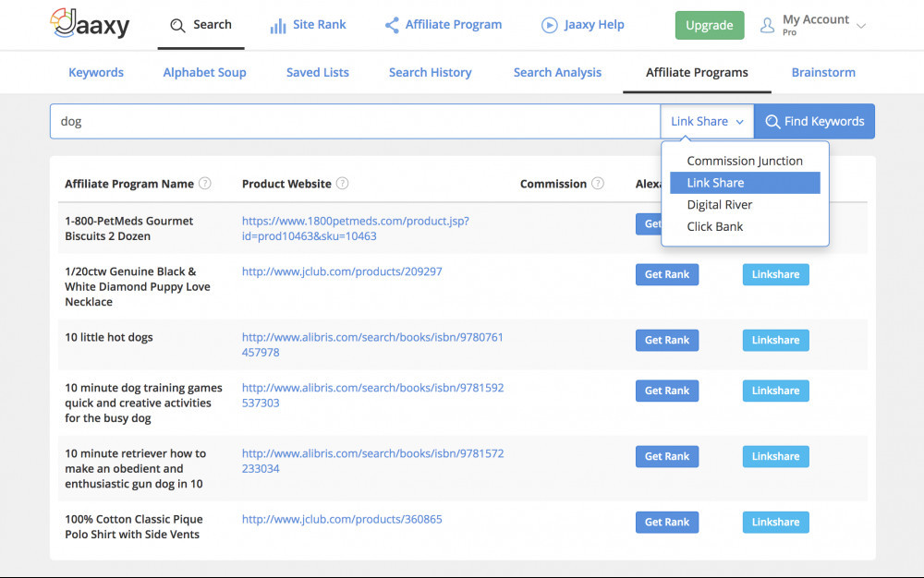Click '100% Cotton Classic Pique Polo Shirt' name
Viewport: 924px width, 578px height.
(134, 527)
